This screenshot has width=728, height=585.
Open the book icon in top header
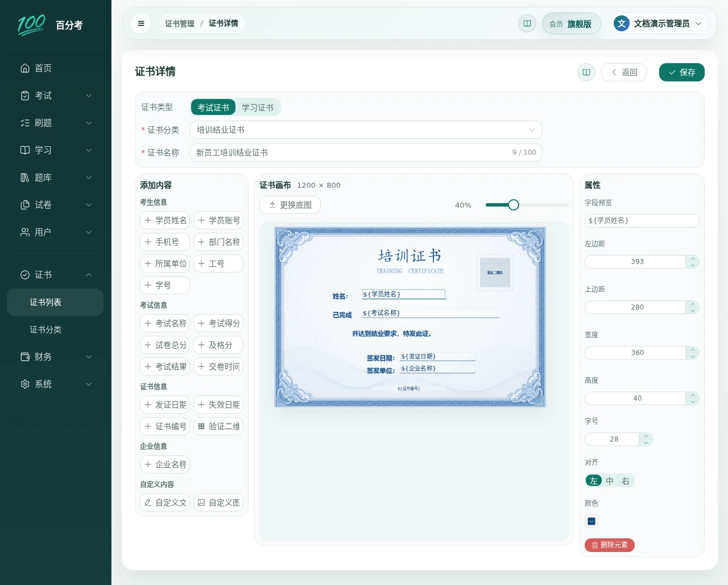[x=527, y=23]
